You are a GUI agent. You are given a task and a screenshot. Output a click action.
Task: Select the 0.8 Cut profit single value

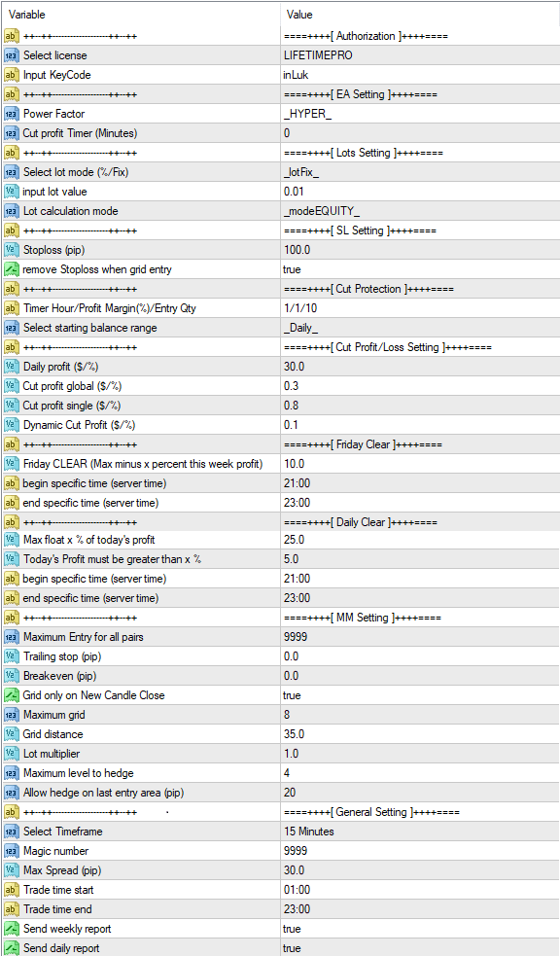coord(292,407)
